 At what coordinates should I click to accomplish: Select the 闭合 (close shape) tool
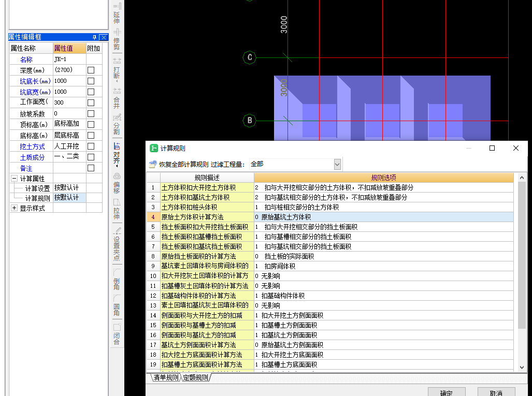[x=117, y=334]
